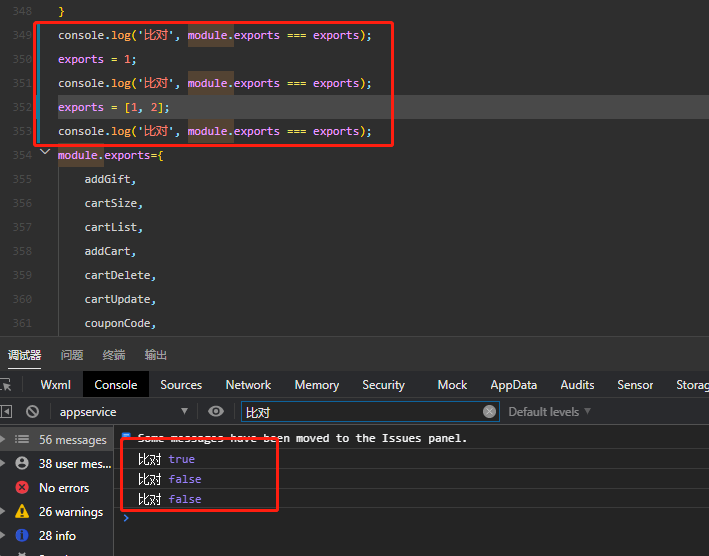Image resolution: width=709 pixels, height=556 pixels.
Task: Open the AppData tab
Action: click(x=514, y=385)
